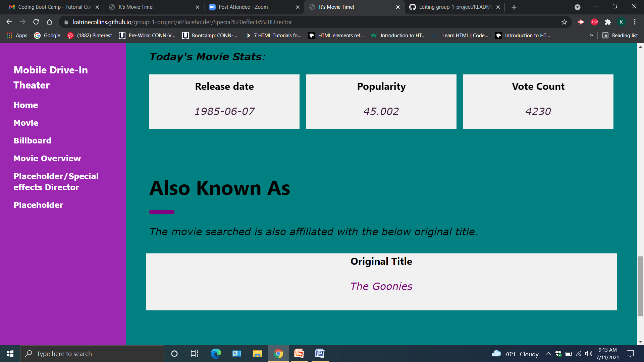Open Placeholder/Special effects Director sidebar link
644x362 pixels.
56,182
